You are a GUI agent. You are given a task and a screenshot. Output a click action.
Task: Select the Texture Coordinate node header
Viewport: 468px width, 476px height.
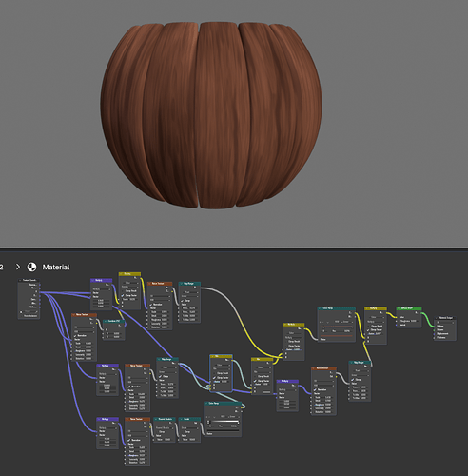[29, 280]
